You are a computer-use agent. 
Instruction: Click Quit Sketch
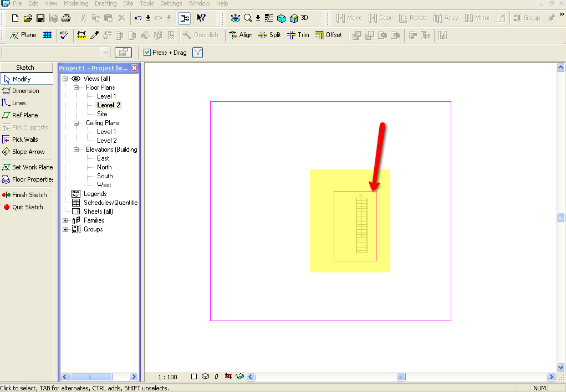(27, 207)
